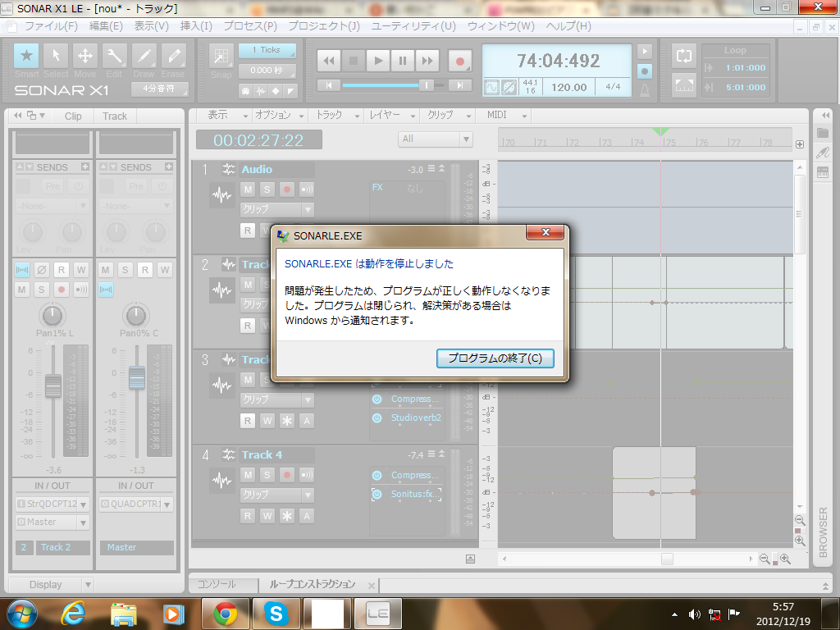Open Google Chrome from taskbar
Viewport: 840px width, 630px height.
click(225, 614)
